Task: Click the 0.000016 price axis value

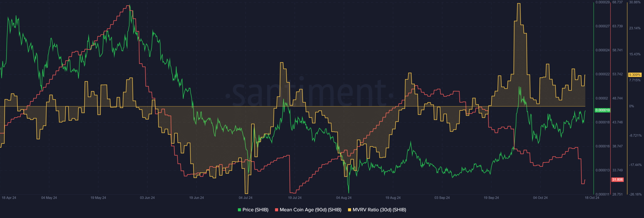Action: coord(602,146)
